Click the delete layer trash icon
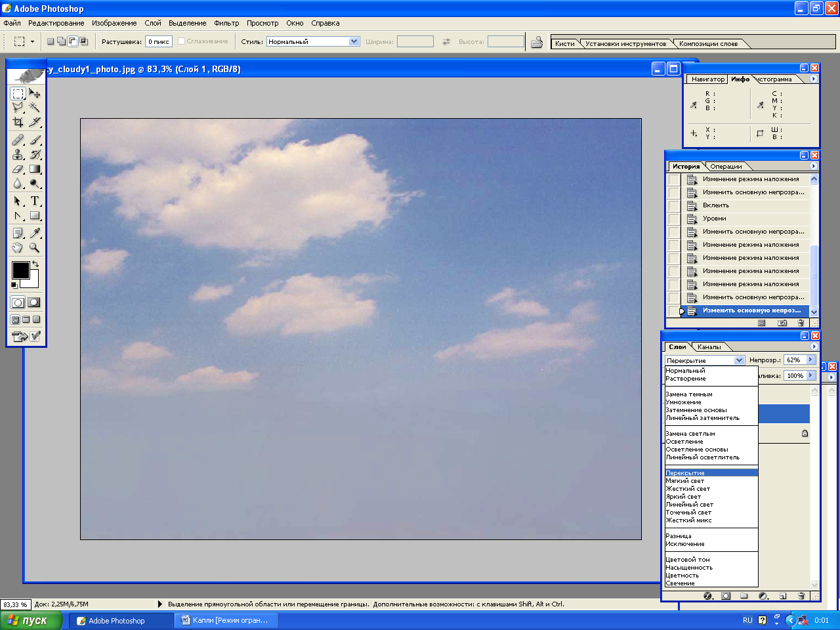 point(801,596)
